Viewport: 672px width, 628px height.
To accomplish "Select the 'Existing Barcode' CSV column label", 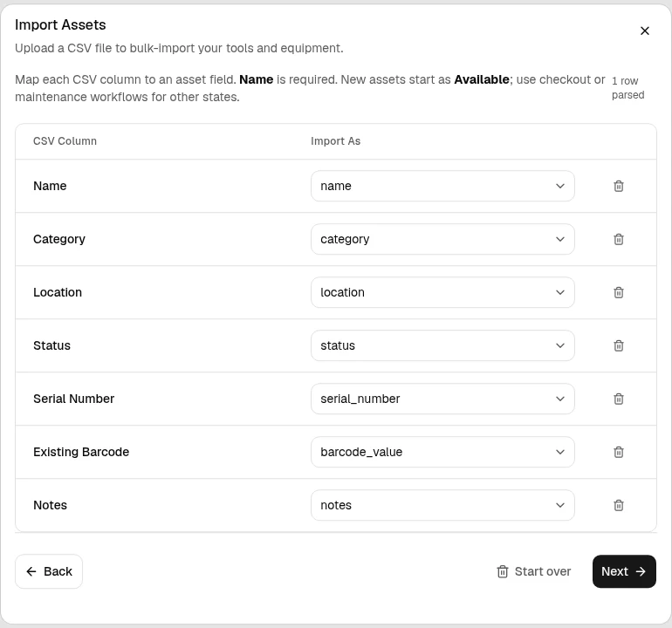I will pyautogui.click(x=81, y=452).
